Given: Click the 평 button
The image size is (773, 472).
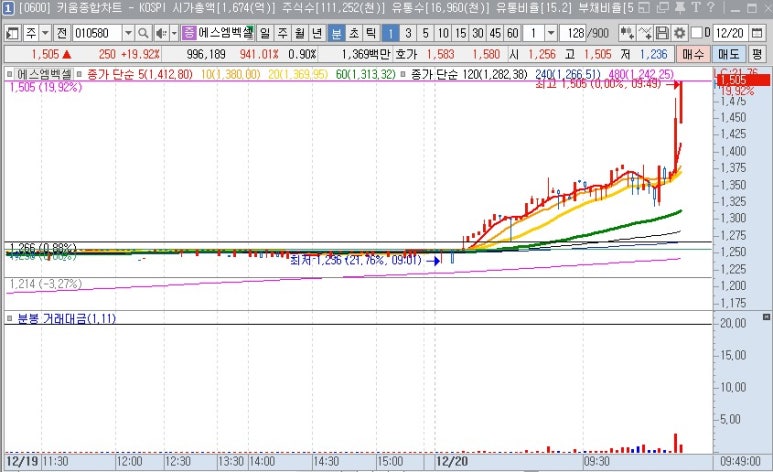Looking at the screenshot, I should pyautogui.click(x=757, y=54).
